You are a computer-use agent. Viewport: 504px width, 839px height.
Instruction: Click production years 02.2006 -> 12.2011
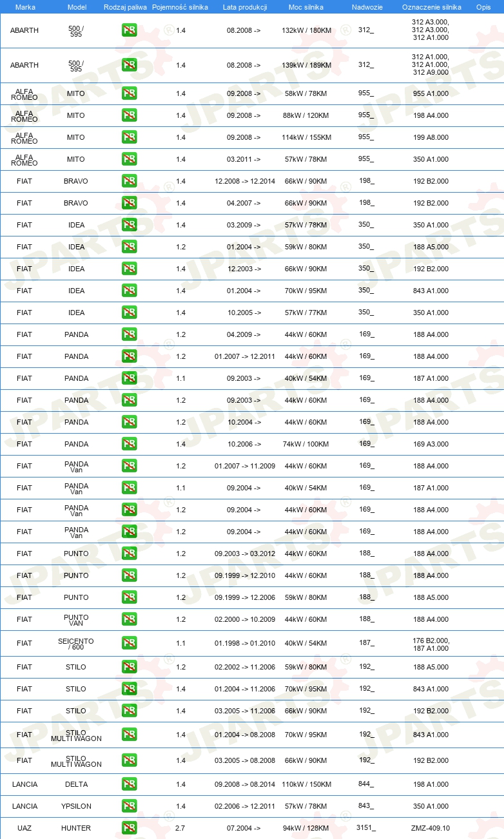click(x=245, y=806)
